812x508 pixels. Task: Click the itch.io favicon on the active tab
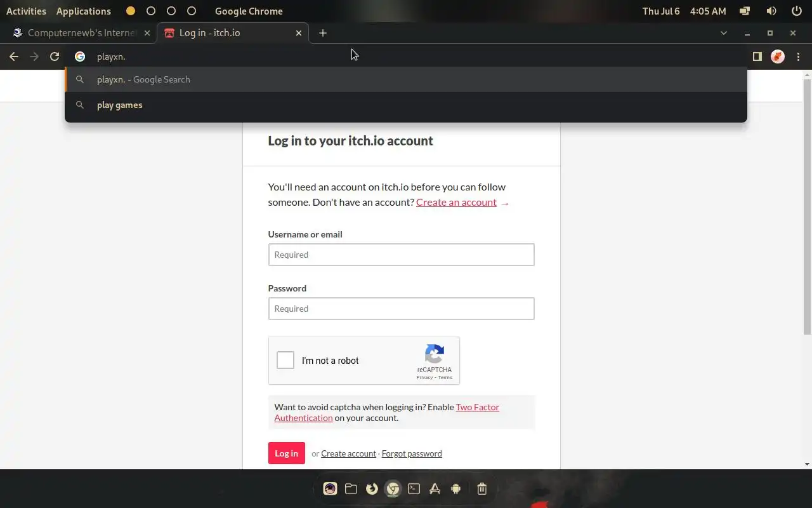169,33
